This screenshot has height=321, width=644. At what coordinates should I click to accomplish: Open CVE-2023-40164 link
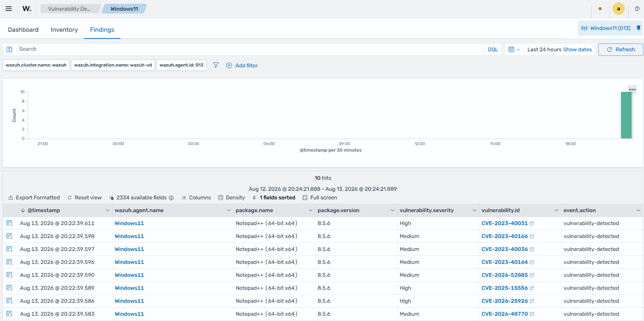tap(505, 262)
